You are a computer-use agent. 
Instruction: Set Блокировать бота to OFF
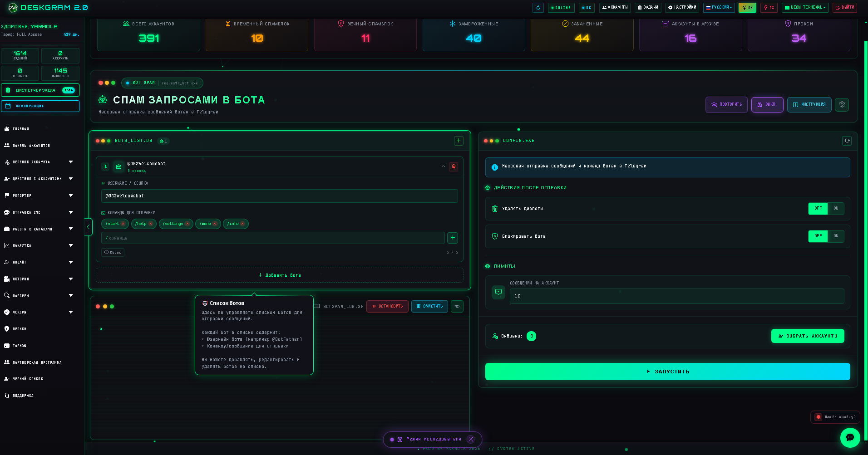(x=818, y=236)
